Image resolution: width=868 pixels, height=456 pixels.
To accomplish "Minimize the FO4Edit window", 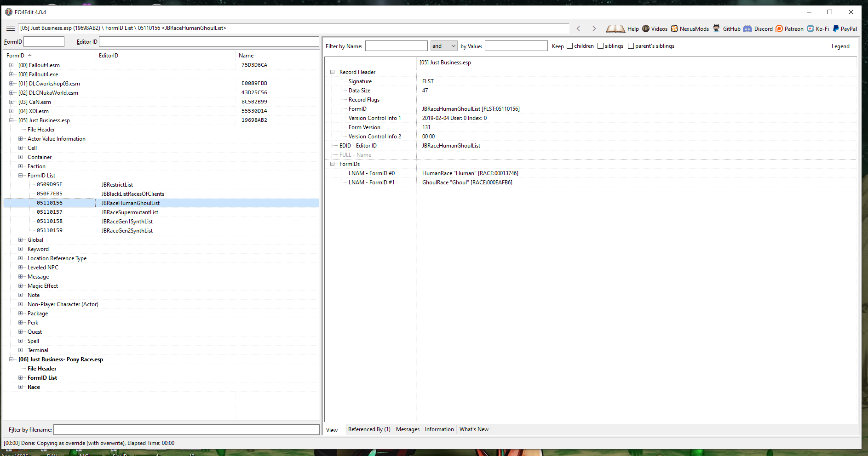I will (x=809, y=12).
